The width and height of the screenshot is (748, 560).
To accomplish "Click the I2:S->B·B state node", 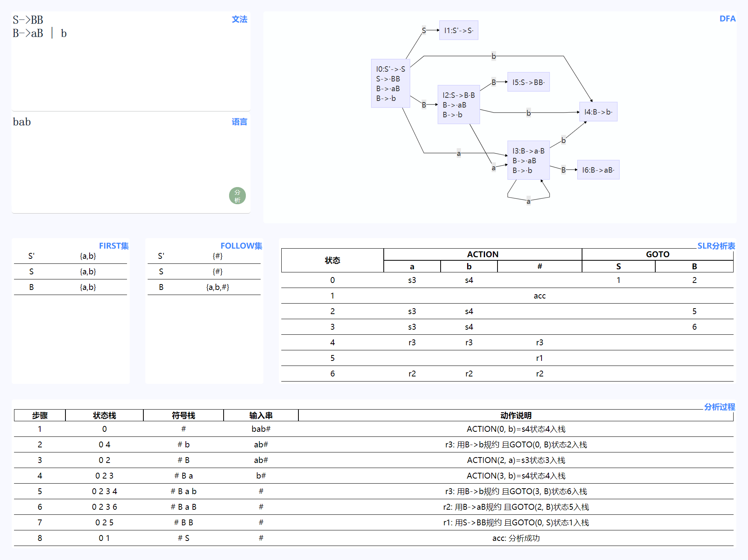I will tap(459, 104).
